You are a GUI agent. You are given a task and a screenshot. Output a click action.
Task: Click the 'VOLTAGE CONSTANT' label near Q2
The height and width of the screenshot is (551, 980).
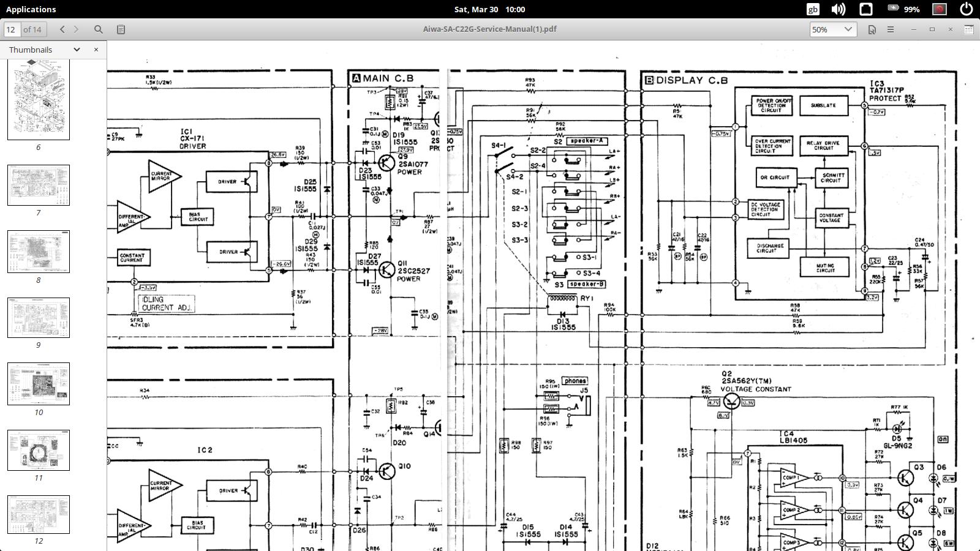(756, 389)
